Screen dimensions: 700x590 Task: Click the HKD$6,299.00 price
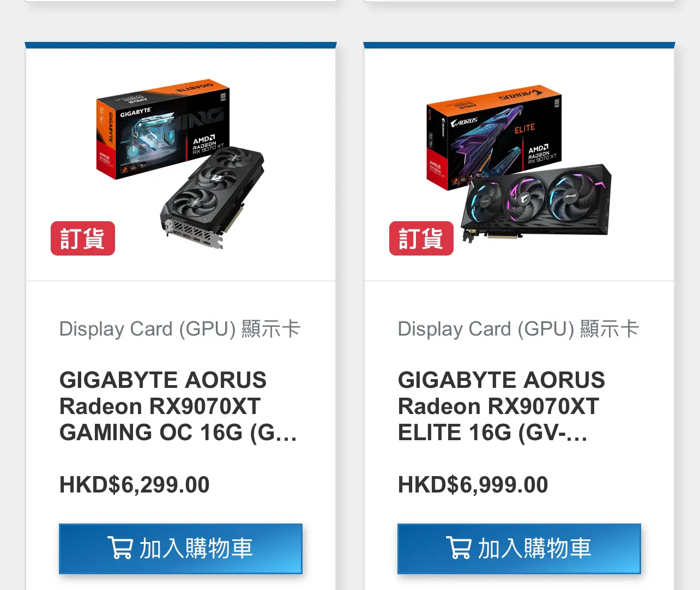(x=134, y=485)
